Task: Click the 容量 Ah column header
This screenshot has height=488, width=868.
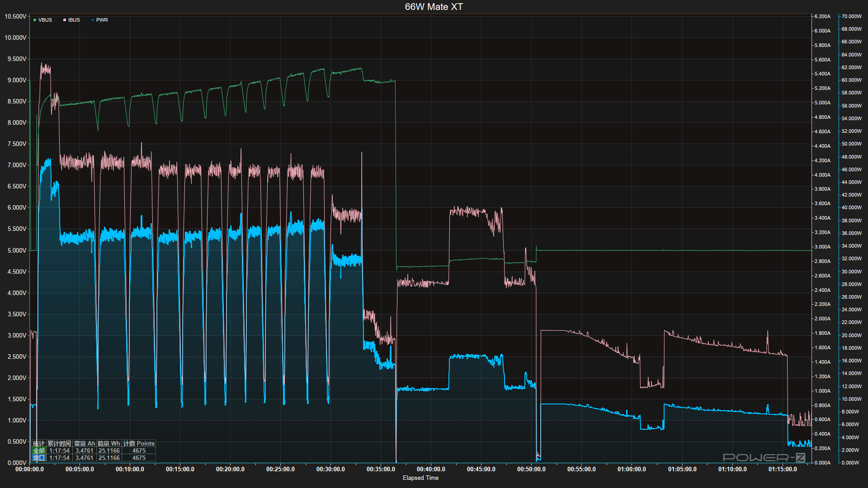Action: [85, 443]
